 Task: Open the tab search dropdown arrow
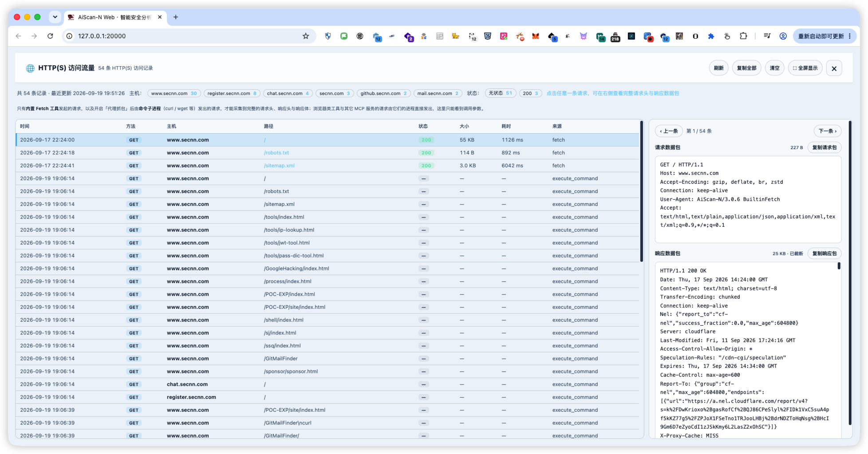[x=55, y=17]
